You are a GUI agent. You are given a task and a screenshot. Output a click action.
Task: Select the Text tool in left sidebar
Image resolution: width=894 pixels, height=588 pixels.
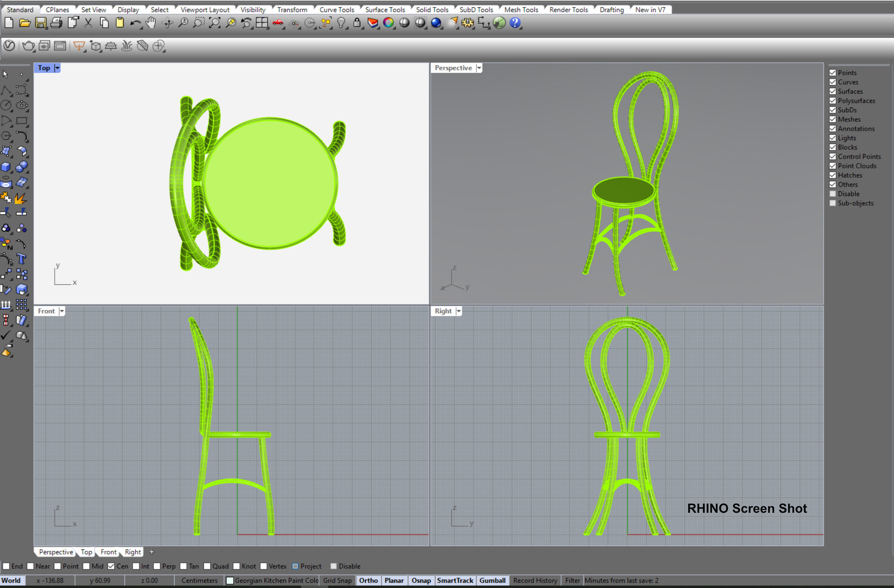[21, 259]
